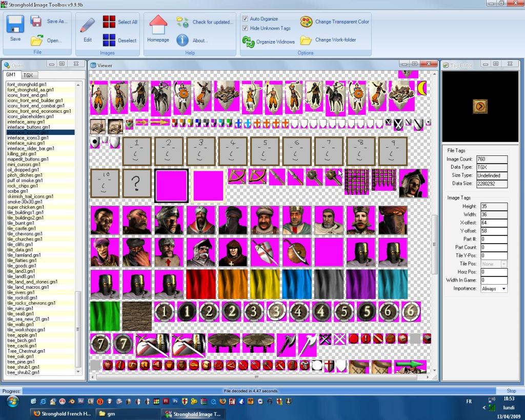The width and height of the screenshot is (525, 420).
Task: Open the Windows Start menu orb
Action: (12, 402)
